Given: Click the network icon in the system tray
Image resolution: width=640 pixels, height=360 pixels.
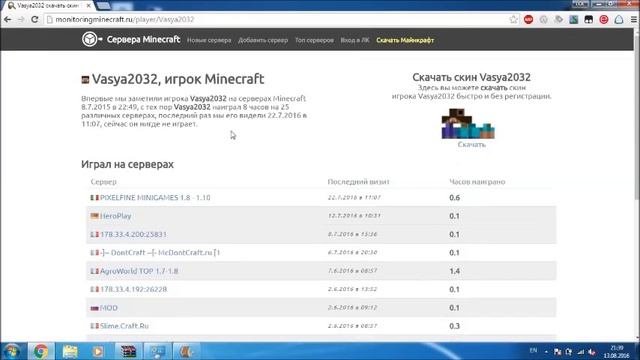Looking at the screenshot, I should pos(580,352).
